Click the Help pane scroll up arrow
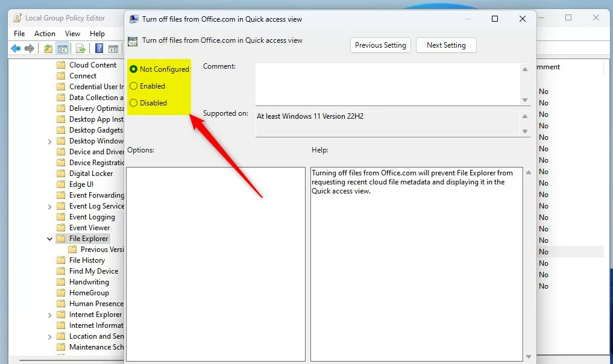The height and width of the screenshot is (364, 613). click(x=529, y=172)
